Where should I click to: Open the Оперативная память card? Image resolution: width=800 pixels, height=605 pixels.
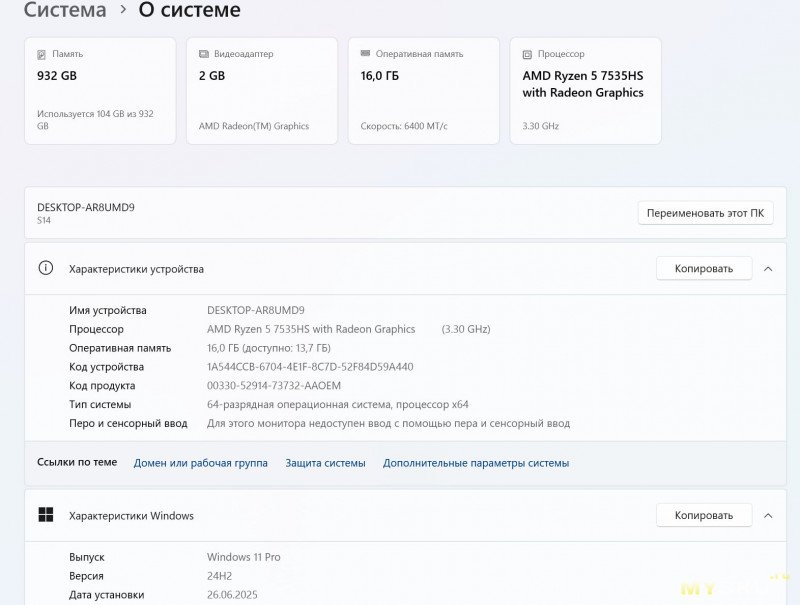pos(423,91)
